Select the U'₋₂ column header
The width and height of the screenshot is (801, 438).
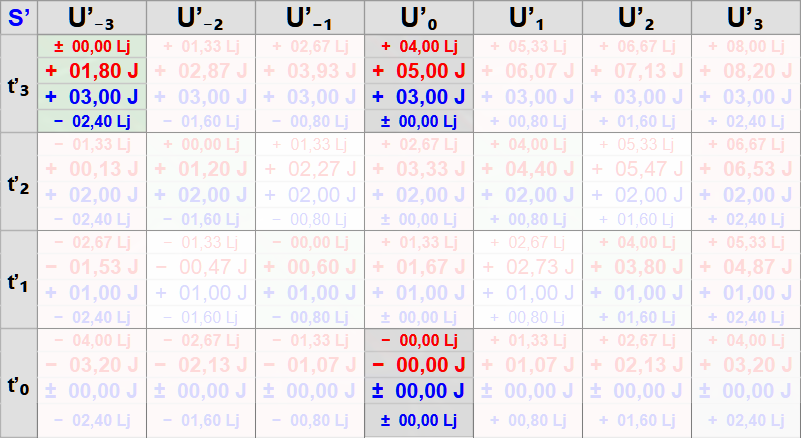tap(201, 17)
